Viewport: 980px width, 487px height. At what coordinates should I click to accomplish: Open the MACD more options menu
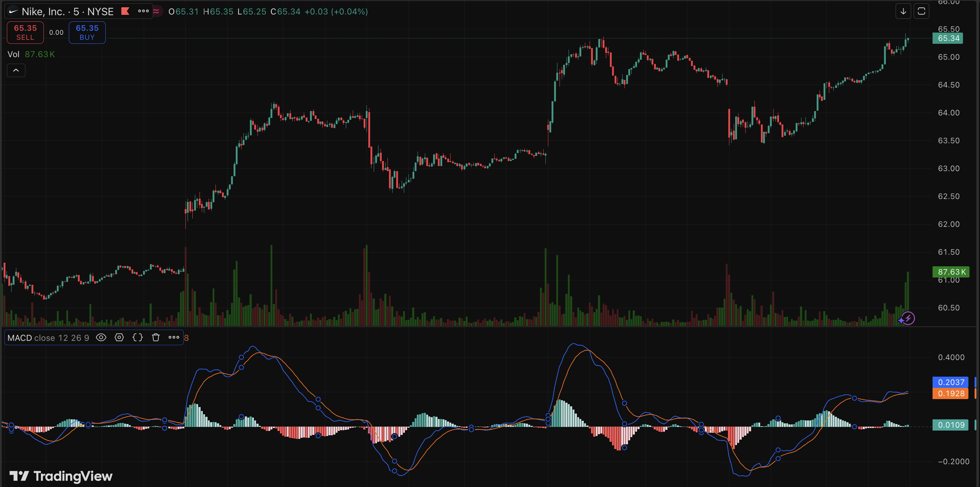click(174, 338)
